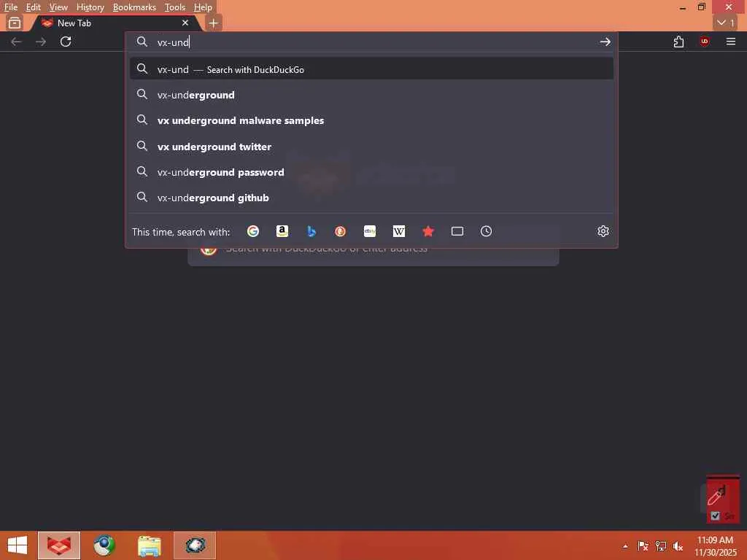The image size is (747, 560).
Task: Search with eBay icon
Action: click(370, 231)
